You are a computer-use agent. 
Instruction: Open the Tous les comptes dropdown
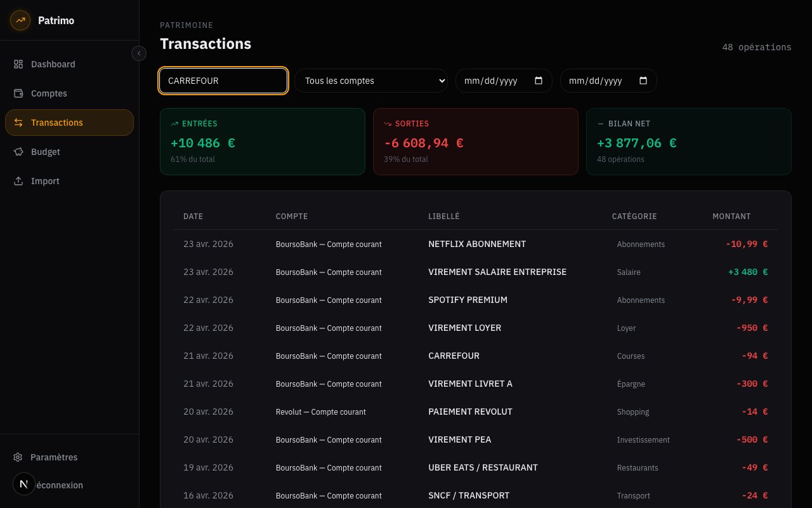tap(371, 81)
